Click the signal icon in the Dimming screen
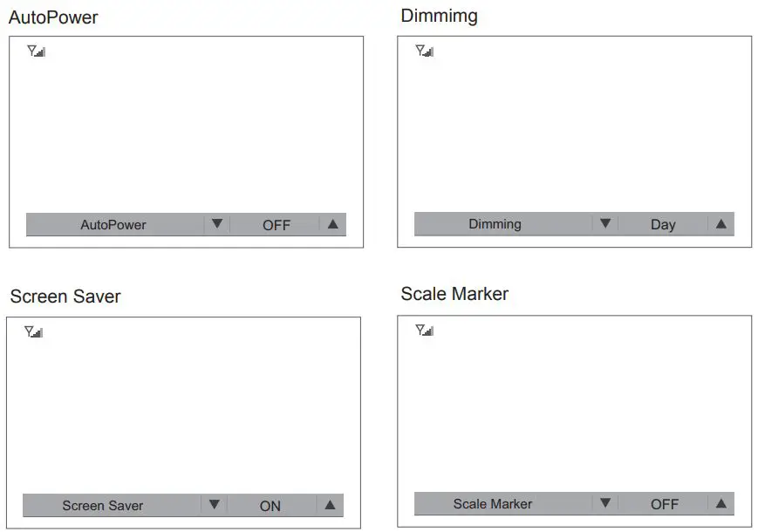Screen dimensions: 758x532 click(x=425, y=51)
